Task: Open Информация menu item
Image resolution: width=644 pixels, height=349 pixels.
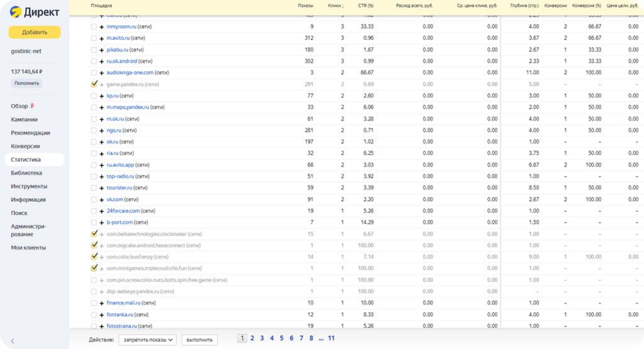Action: click(x=28, y=199)
